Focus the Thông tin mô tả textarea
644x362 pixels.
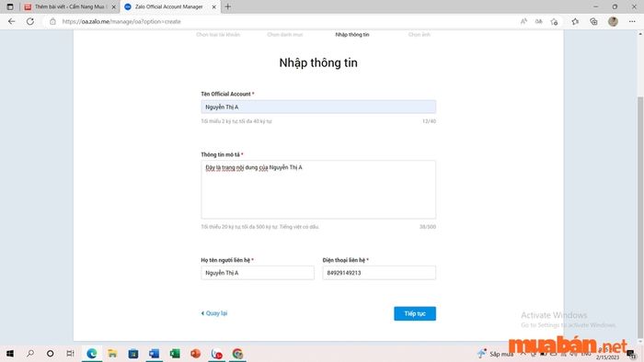pos(318,189)
